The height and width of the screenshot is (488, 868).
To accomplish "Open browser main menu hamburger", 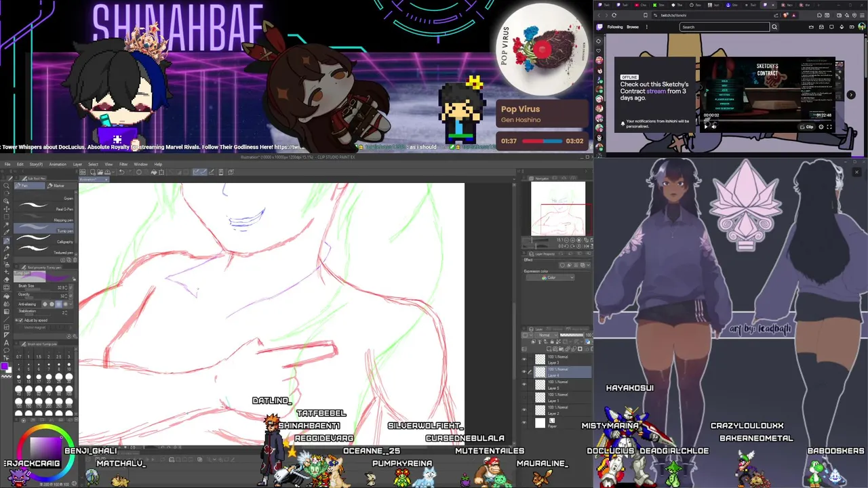I will point(862,15).
